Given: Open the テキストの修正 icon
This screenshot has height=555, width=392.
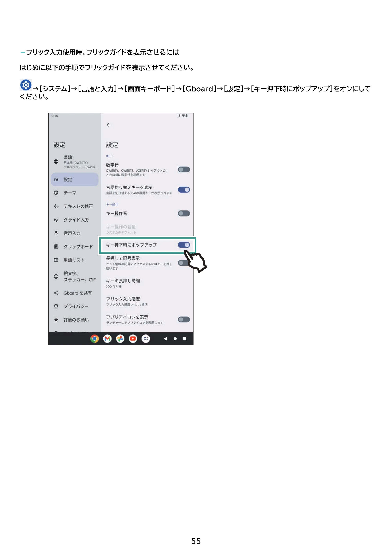Looking at the screenshot, I should click(x=56, y=206).
